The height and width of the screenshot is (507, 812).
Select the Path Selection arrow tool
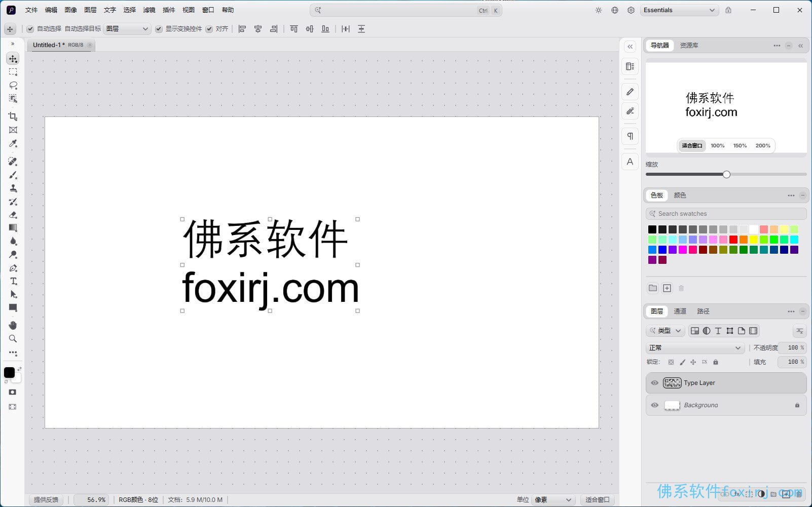click(x=13, y=294)
